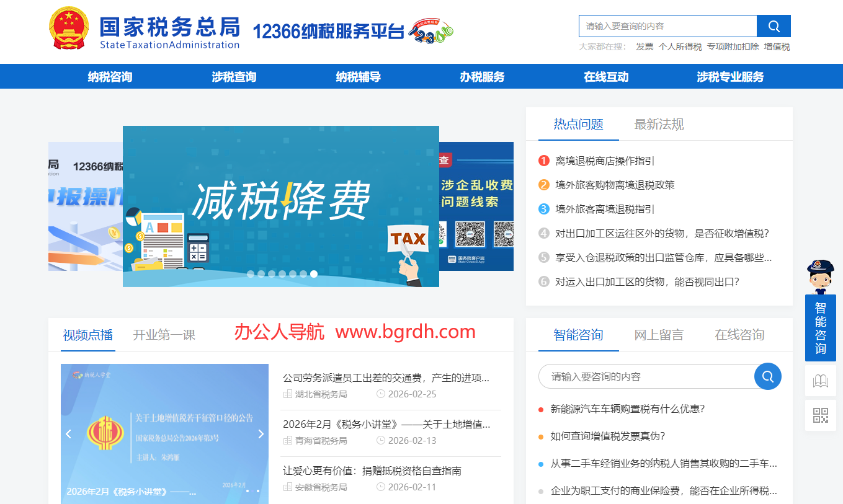The height and width of the screenshot is (504, 843).
Task: Click the 请输入要咨询的内容 input field
Action: pyautogui.click(x=646, y=376)
